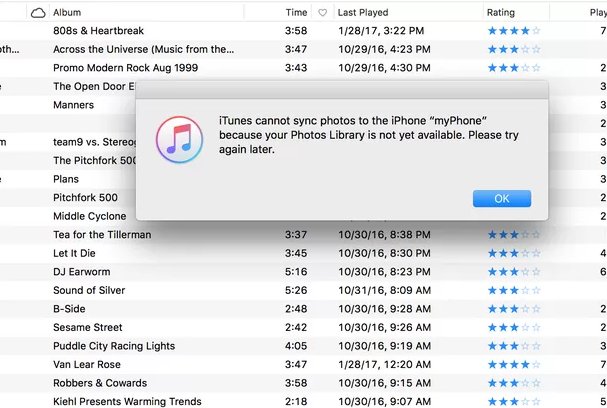This screenshot has height=408, width=607.
Task: Click OK in the iTunes sync dialog
Action: tap(502, 199)
